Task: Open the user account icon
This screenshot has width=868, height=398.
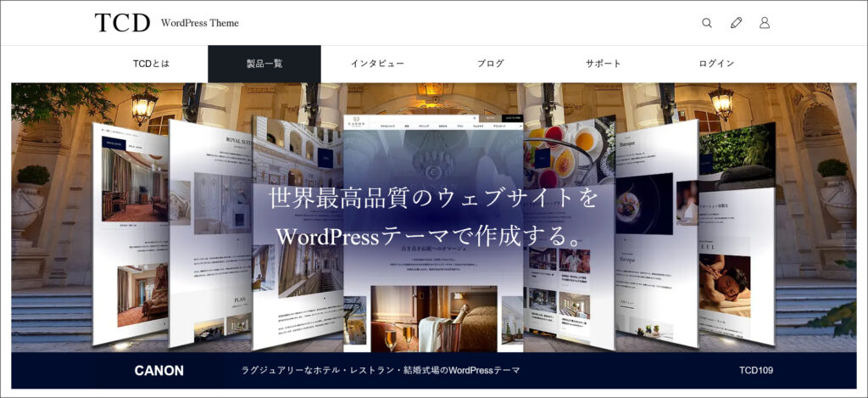Action: tap(765, 23)
